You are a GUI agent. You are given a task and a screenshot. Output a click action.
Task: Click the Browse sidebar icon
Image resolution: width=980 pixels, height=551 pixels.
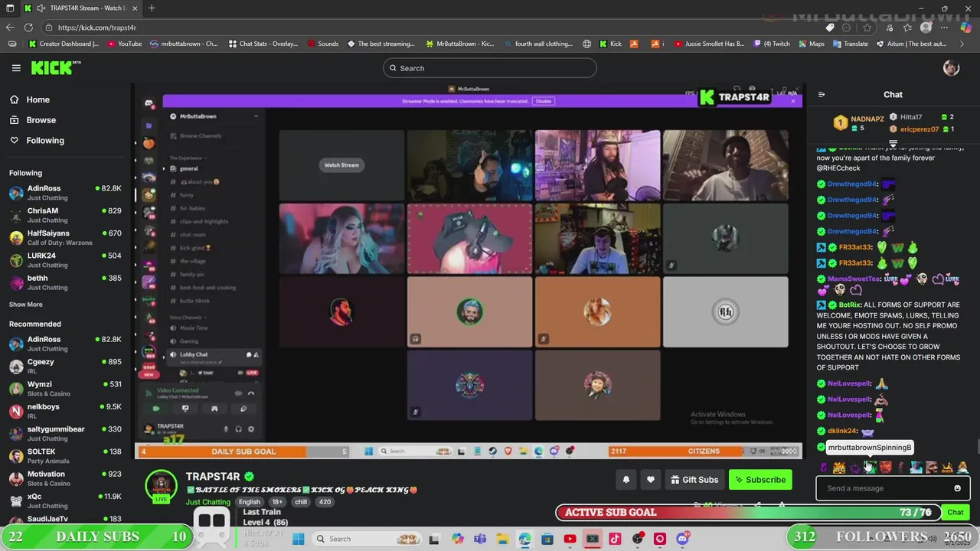click(x=15, y=120)
